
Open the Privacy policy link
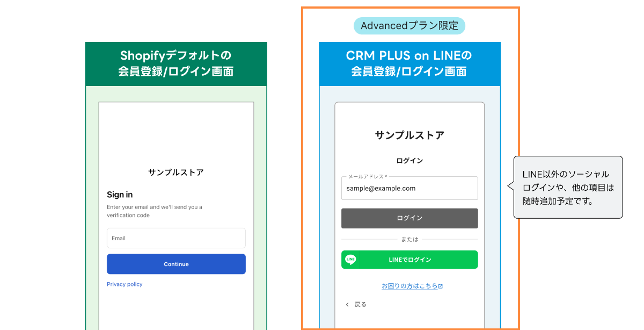[125, 284]
